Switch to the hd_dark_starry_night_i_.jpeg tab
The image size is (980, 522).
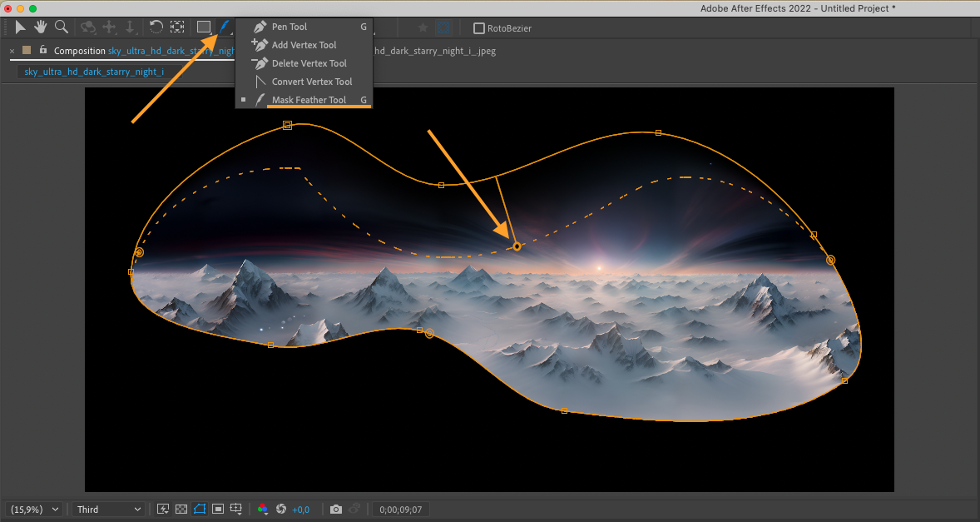coord(435,51)
